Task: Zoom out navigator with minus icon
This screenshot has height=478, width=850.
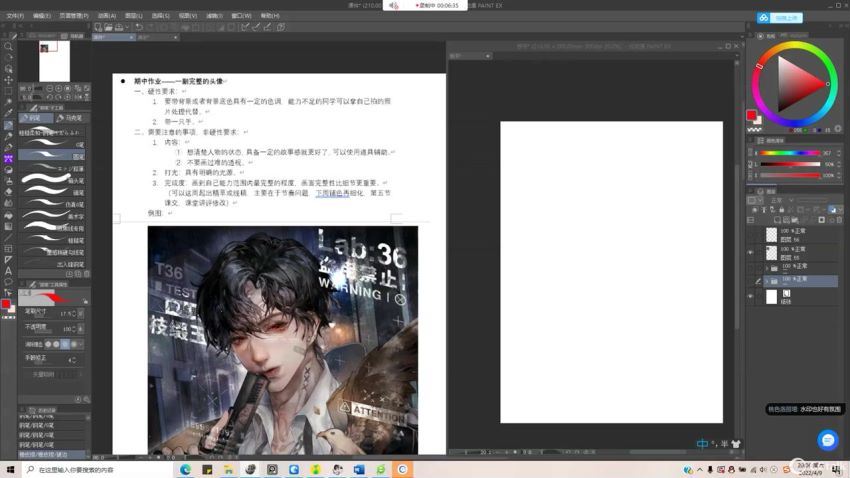Action: click(50, 88)
